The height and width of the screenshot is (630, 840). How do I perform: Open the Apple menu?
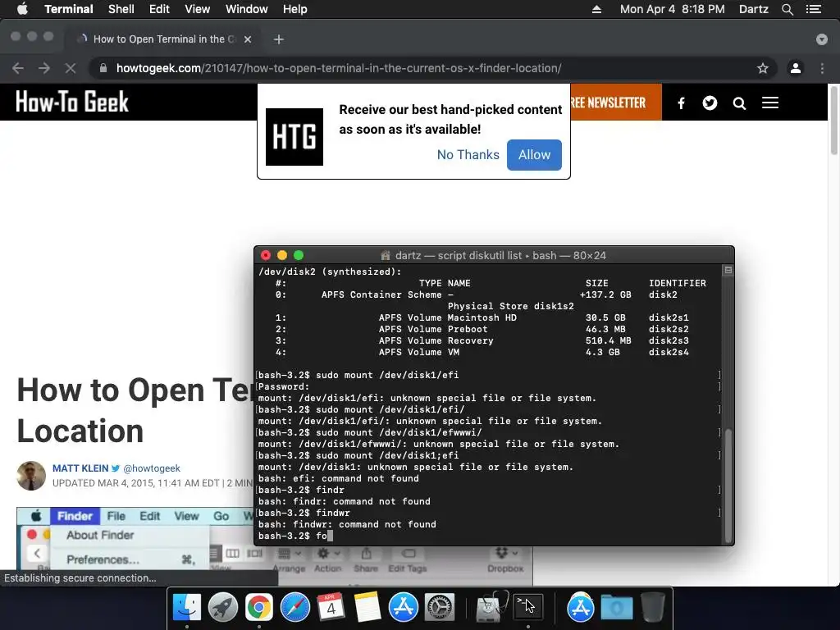pyautogui.click(x=22, y=9)
